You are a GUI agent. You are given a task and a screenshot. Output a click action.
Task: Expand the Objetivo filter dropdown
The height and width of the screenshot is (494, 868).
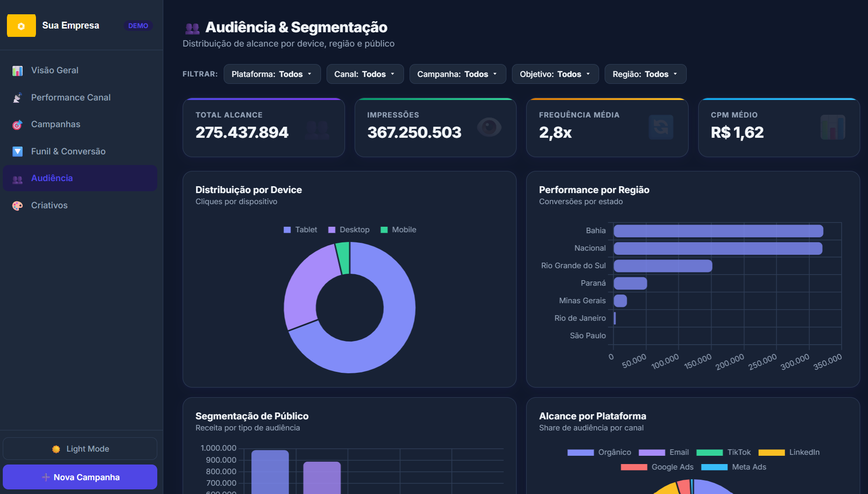(555, 74)
